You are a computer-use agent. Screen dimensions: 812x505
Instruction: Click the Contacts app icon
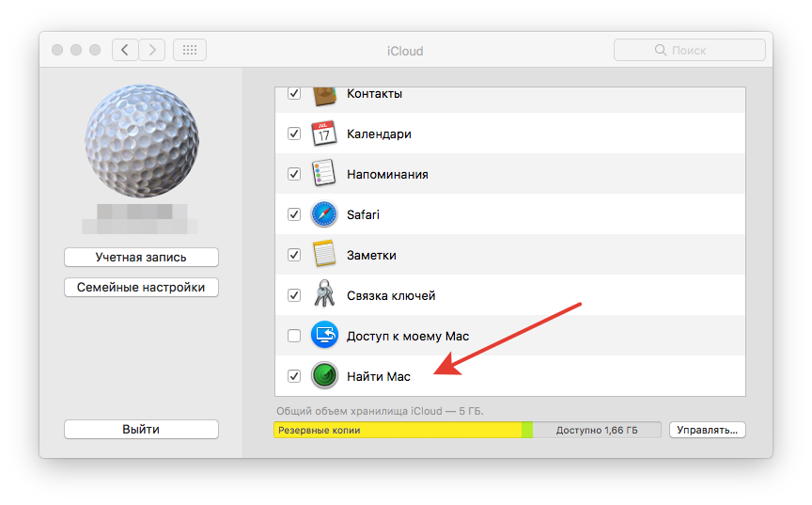coord(324,96)
